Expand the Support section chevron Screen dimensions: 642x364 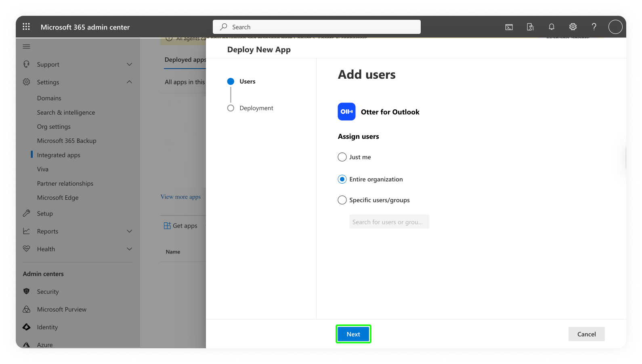coord(129,65)
